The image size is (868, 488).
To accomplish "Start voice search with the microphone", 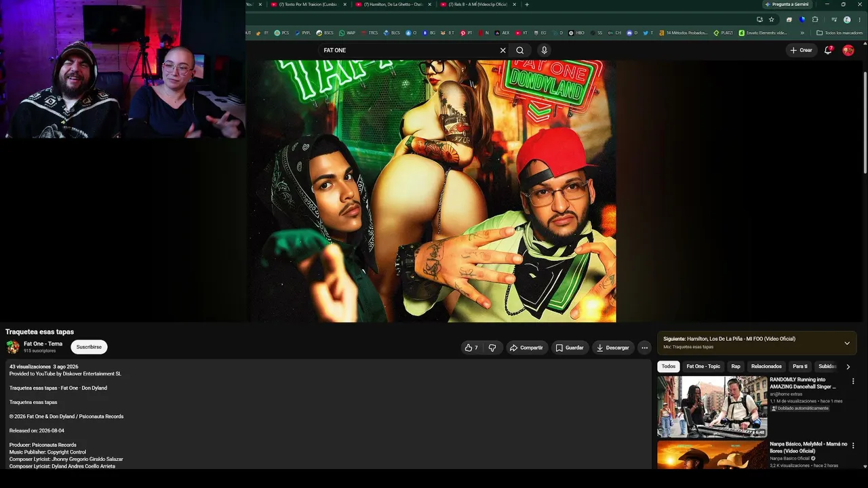I will [x=544, y=50].
